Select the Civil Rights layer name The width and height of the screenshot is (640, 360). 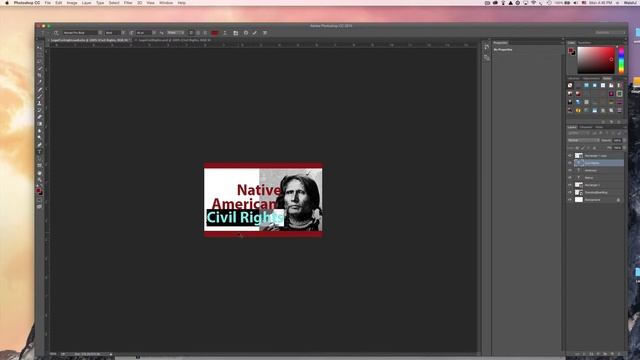(592, 163)
